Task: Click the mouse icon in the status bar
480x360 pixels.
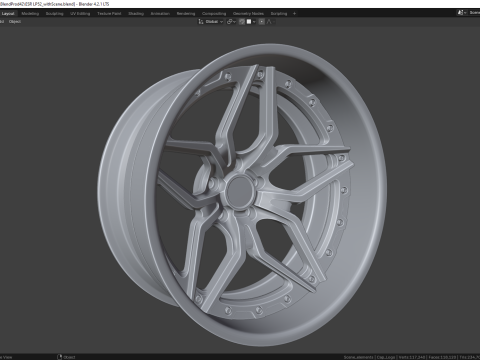Action: (60, 357)
